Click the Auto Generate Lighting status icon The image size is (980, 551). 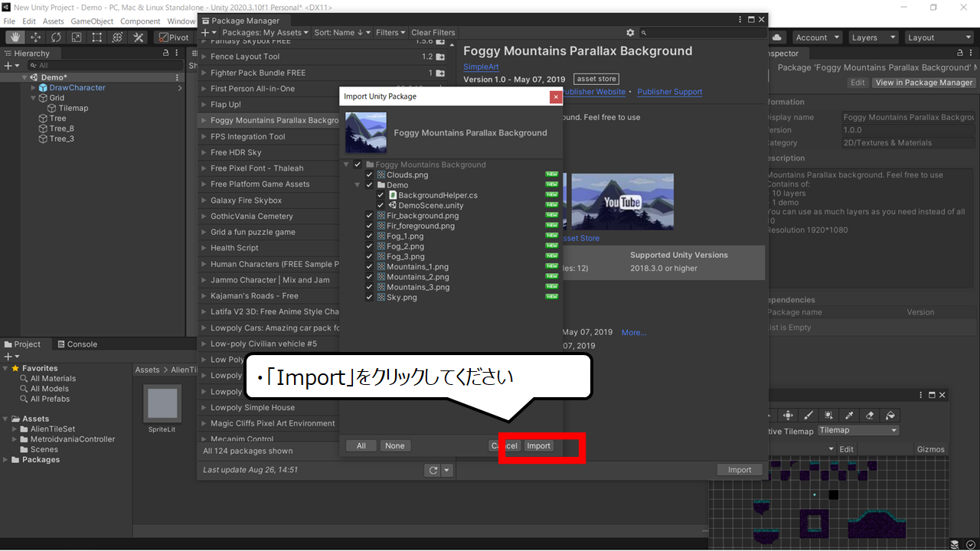tap(970, 544)
